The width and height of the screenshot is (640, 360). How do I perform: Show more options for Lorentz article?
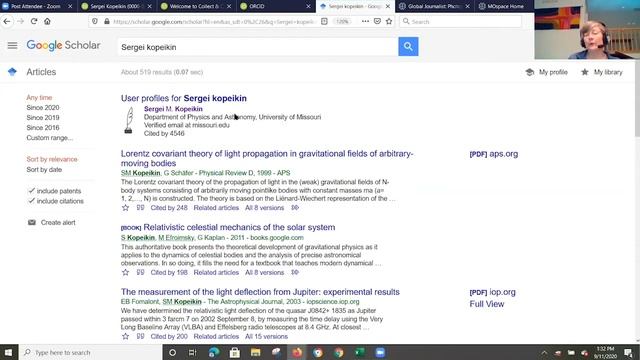(x=295, y=208)
